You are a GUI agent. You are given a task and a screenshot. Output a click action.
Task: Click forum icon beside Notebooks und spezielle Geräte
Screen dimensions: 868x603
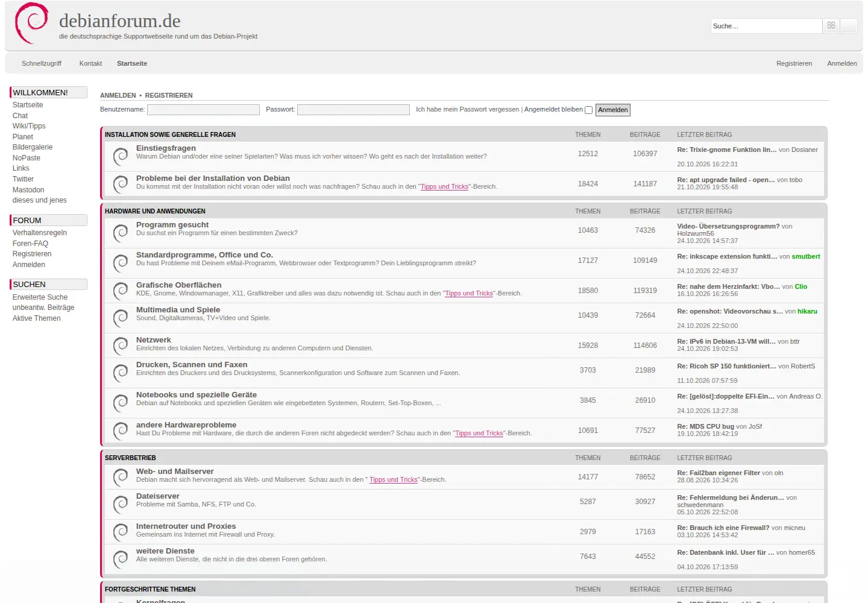121,403
